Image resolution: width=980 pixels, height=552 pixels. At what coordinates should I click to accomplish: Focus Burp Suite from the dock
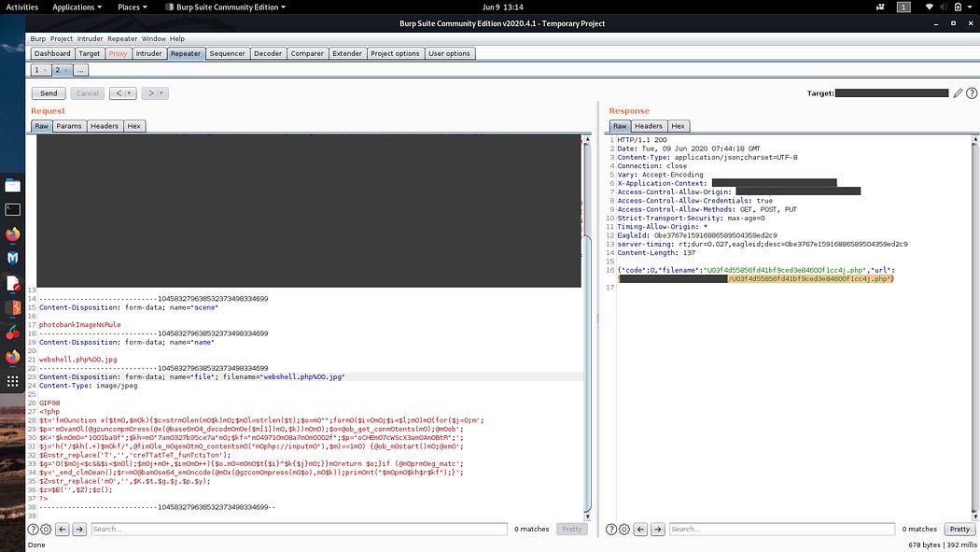12,307
